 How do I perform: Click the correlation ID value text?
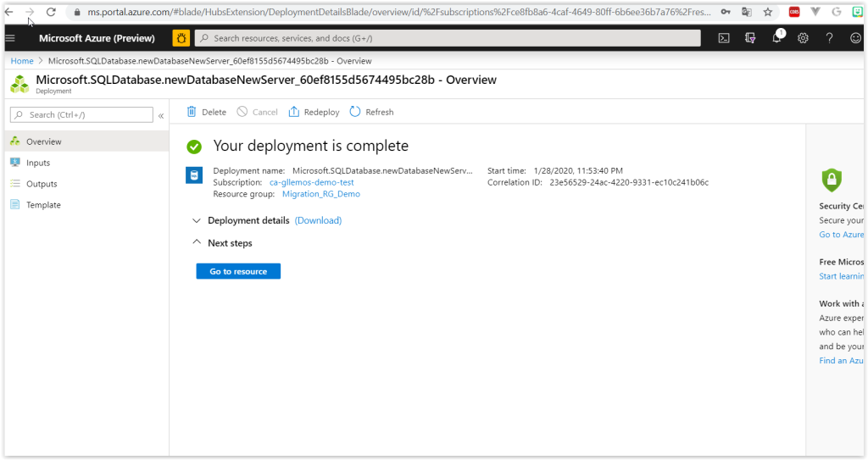pos(629,182)
